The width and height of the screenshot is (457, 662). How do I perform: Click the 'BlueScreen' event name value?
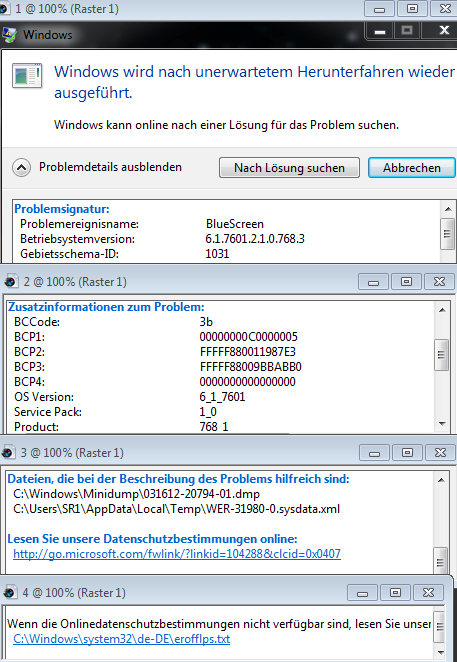[x=234, y=224]
